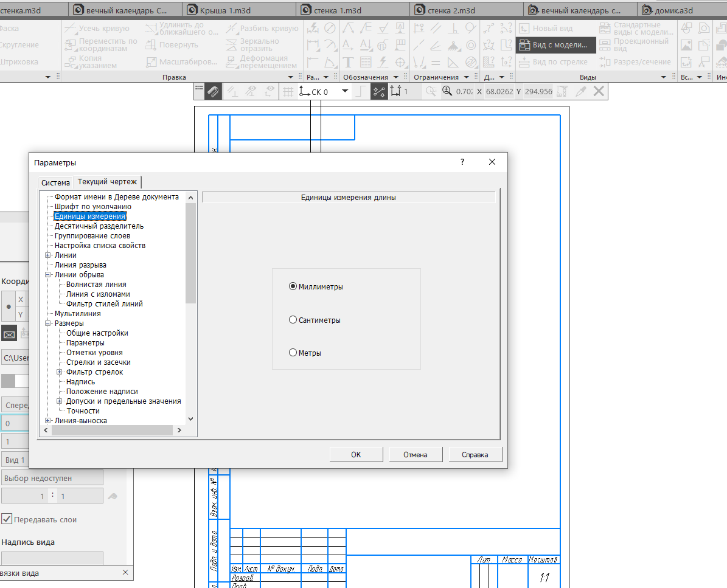Click Масштабирование tool

tap(181, 61)
